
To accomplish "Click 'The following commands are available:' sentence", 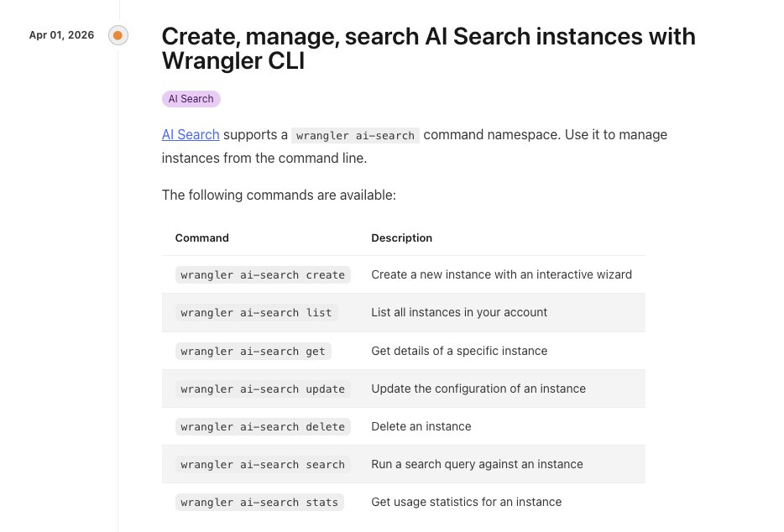I will pyautogui.click(x=279, y=195).
